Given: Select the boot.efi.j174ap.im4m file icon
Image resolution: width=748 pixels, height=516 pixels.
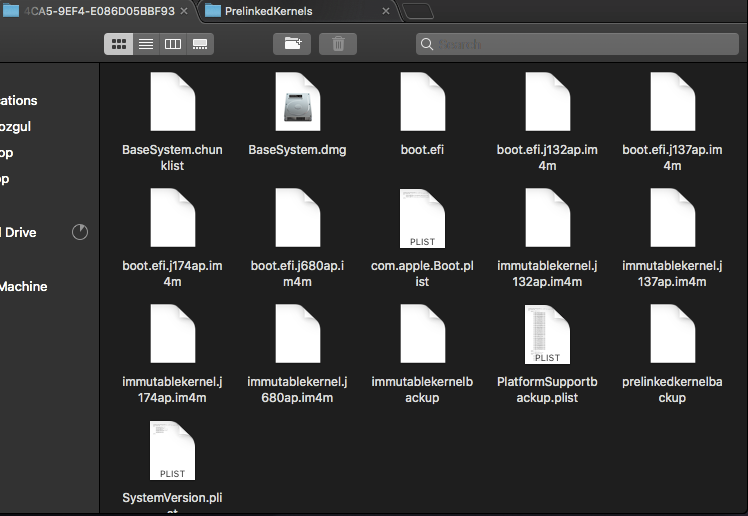Looking at the screenshot, I should 173,217.
